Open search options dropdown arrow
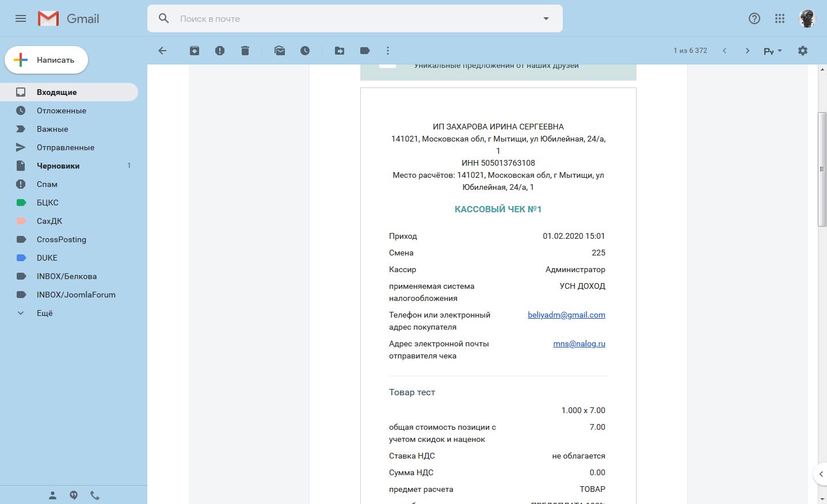 click(546, 18)
